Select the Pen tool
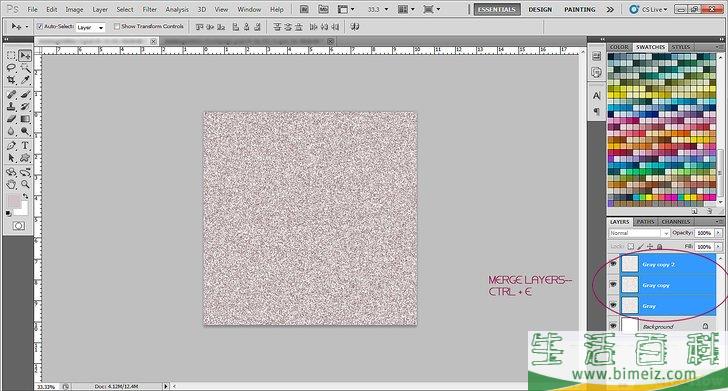This screenshot has height=391, width=728. click(x=11, y=146)
